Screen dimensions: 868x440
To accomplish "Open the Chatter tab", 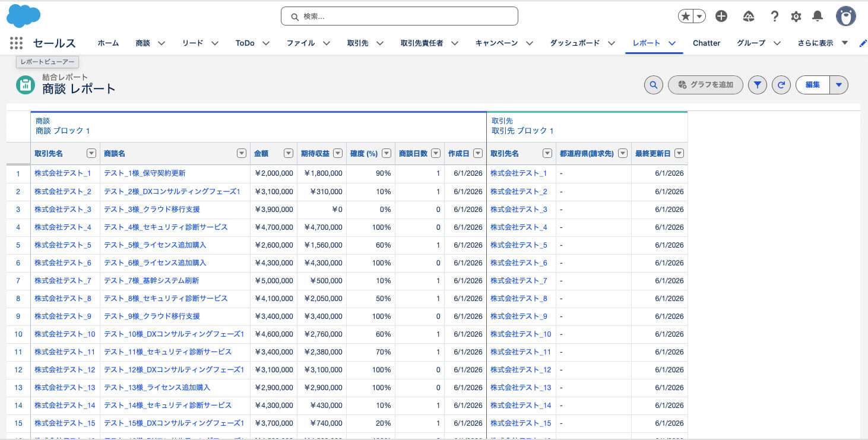I will (707, 43).
